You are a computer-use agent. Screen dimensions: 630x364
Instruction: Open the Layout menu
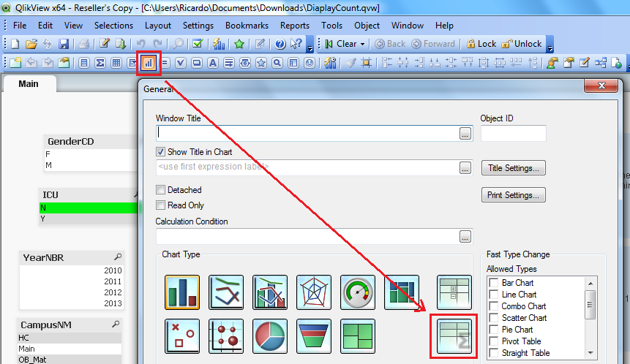158,26
